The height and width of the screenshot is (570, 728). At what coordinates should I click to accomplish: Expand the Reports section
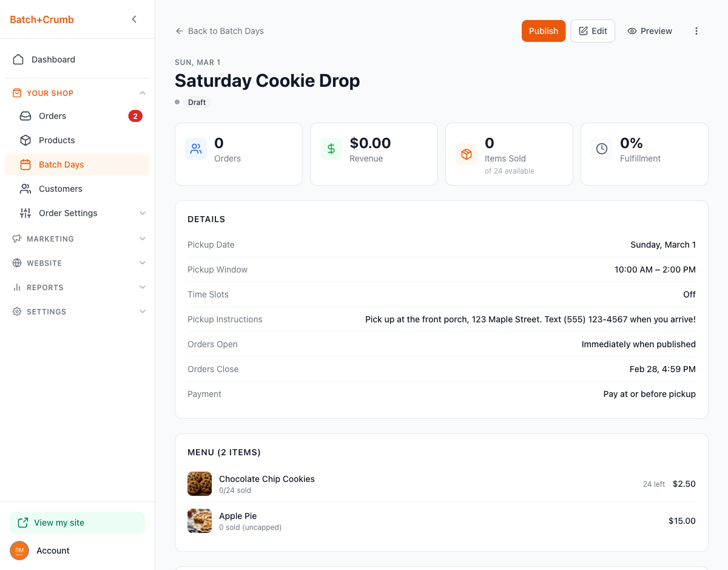pyautogui.click(x=143, y=287)
